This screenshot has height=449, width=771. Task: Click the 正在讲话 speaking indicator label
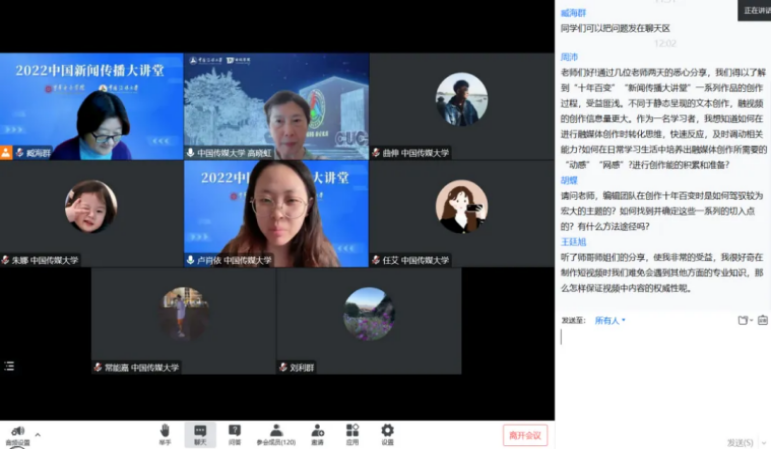756,10
